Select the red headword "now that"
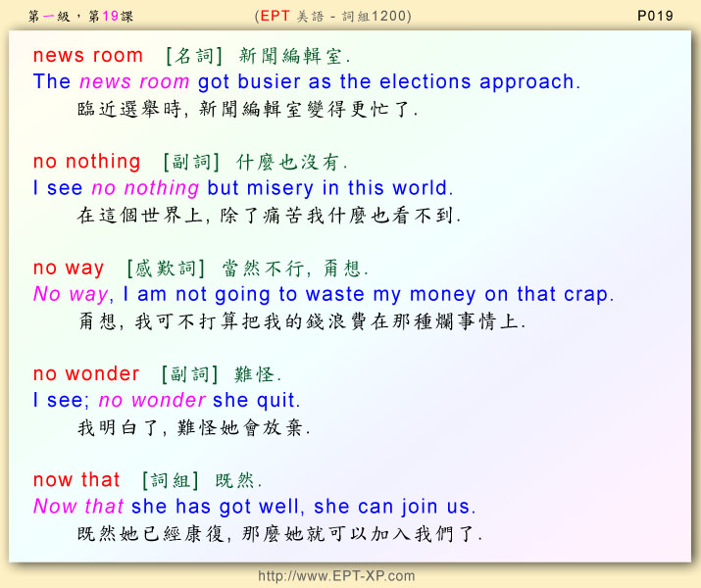 (x=76, y=479)
